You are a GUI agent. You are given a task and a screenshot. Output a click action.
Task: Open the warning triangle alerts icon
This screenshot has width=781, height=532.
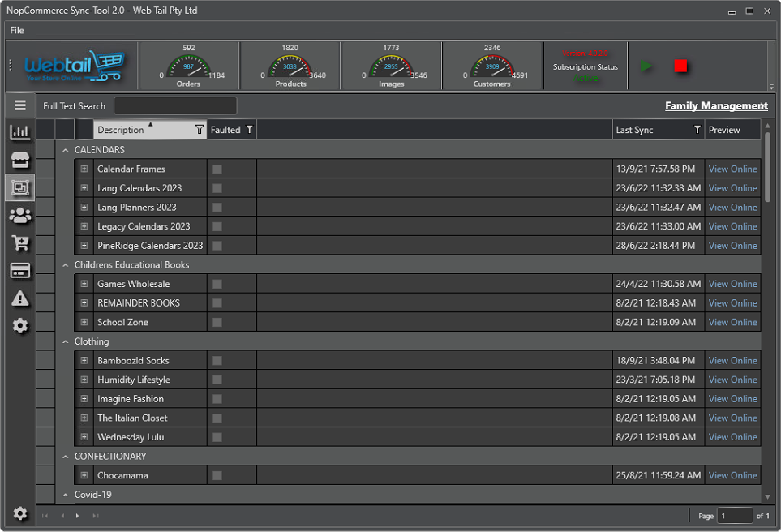tap(20, 298)
